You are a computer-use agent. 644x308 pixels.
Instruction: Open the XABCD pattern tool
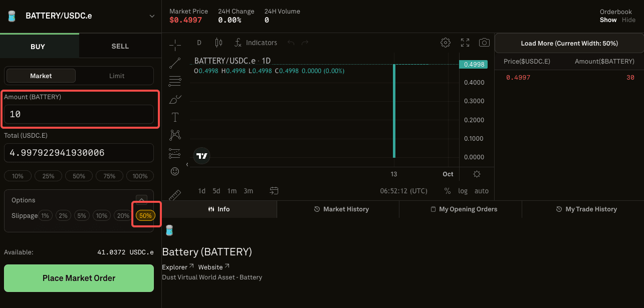coord(174,135)
